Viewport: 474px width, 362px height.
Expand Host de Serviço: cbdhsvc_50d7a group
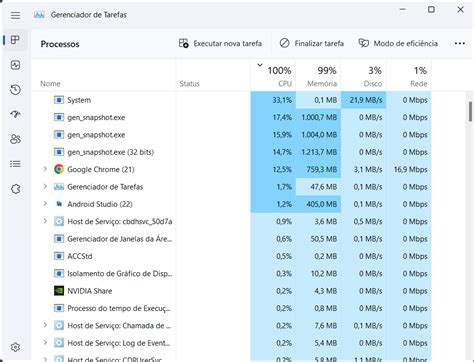tap(45, 221)
